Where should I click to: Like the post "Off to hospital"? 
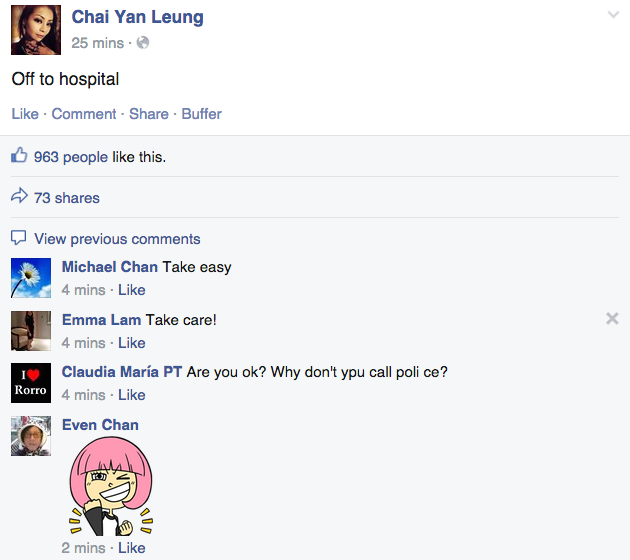(25, 114)
